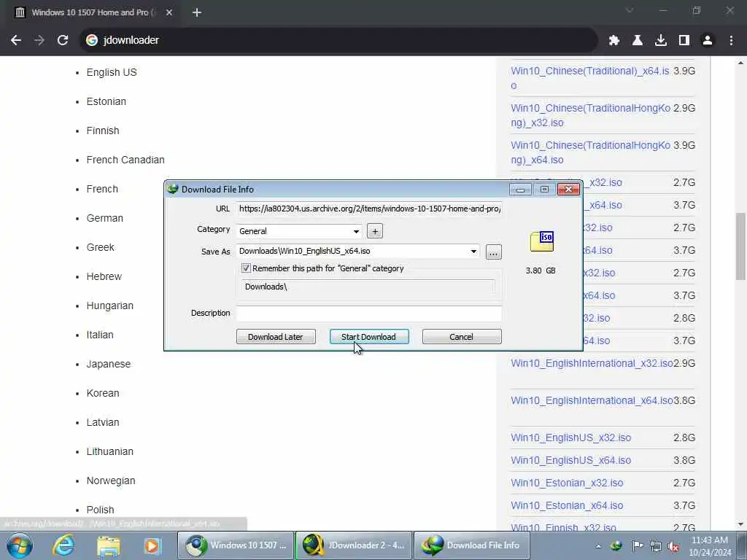This screenshot has height=560, width=747.
Task: Cancel the Download File Info dialog
Action: pyautogui.click(x=462, y=337)
